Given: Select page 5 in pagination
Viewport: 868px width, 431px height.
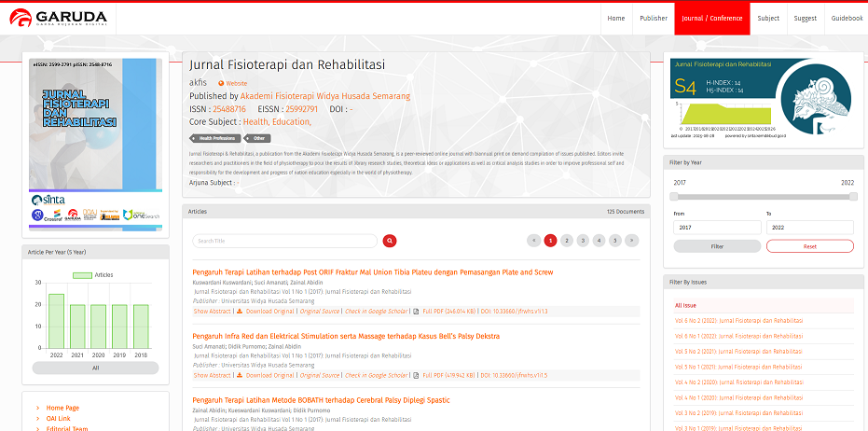Looking at the screenshot, I should pyautogui.click(x=615, y=241).
